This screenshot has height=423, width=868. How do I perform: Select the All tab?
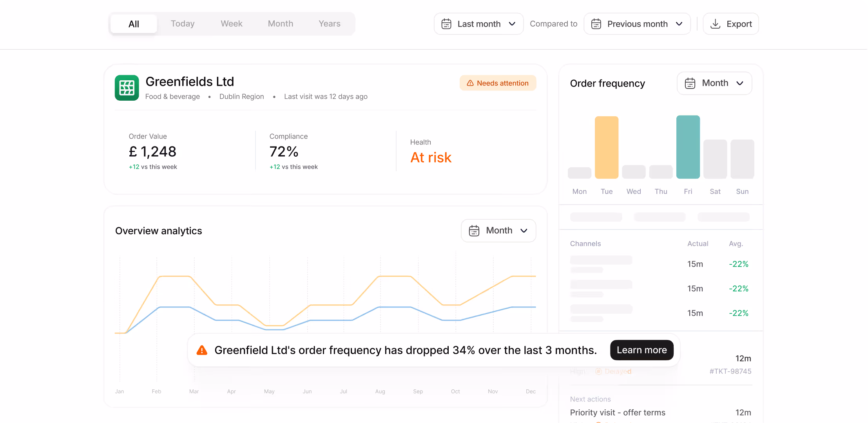[134, 24]
